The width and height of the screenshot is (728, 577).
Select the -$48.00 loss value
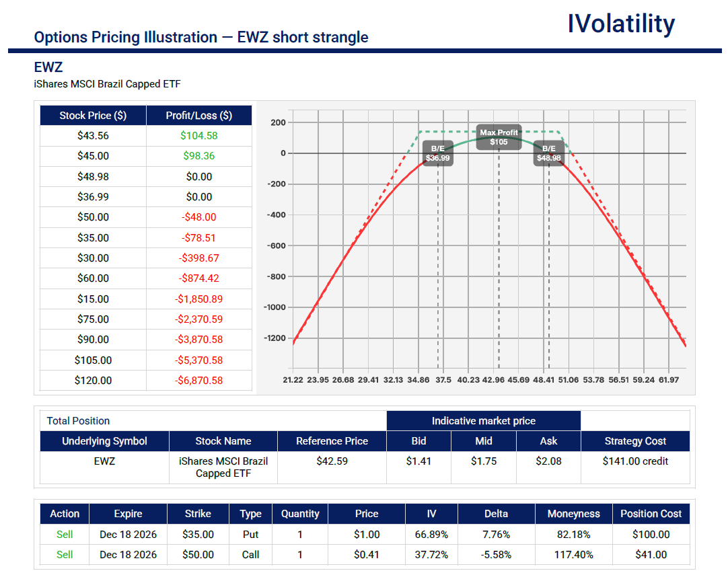point(198,217)
